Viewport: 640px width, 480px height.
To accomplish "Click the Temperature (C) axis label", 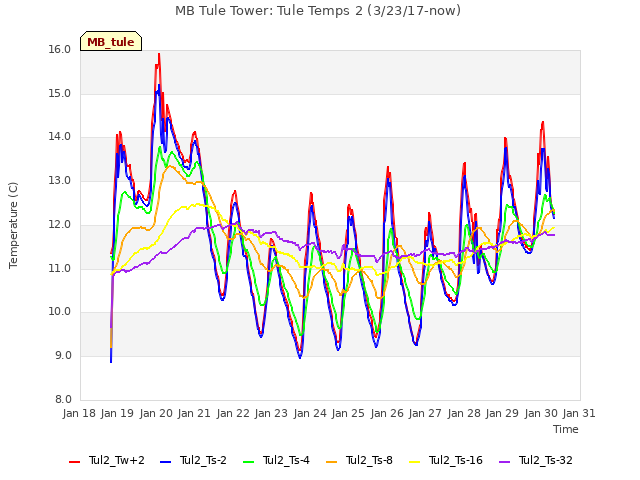I will point(13,225).
